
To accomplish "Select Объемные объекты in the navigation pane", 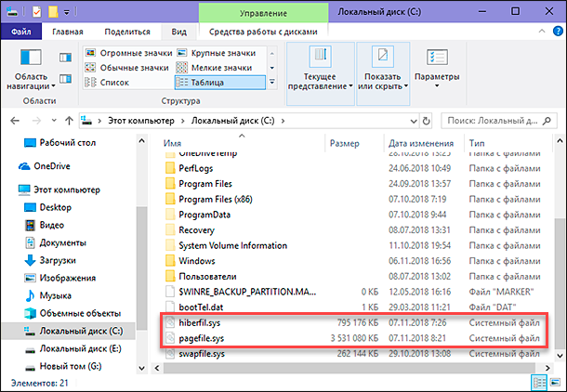I will tap(72, 313).
